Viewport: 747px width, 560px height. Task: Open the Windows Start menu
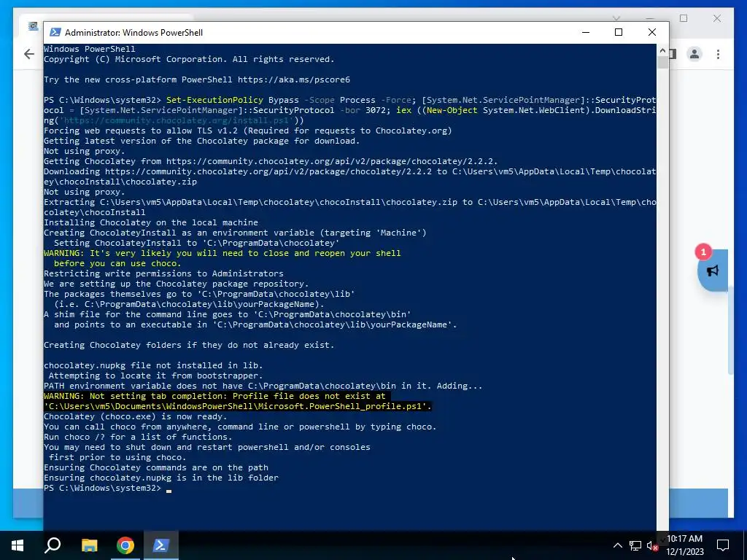coord(18,545)
